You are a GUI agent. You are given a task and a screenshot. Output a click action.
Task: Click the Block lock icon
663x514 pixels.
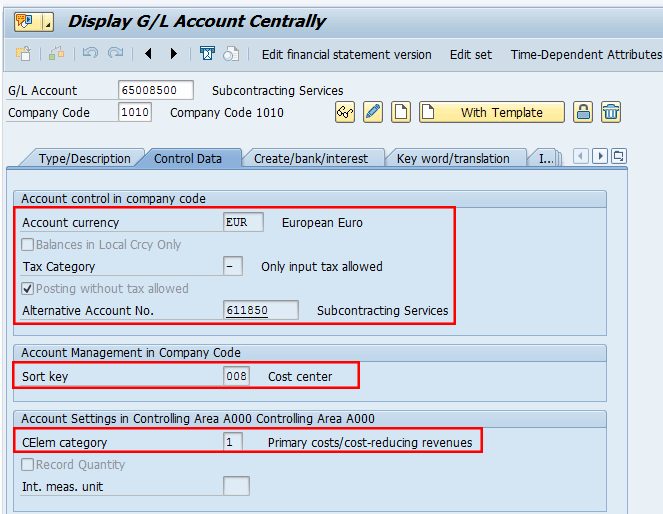[583, 112]
